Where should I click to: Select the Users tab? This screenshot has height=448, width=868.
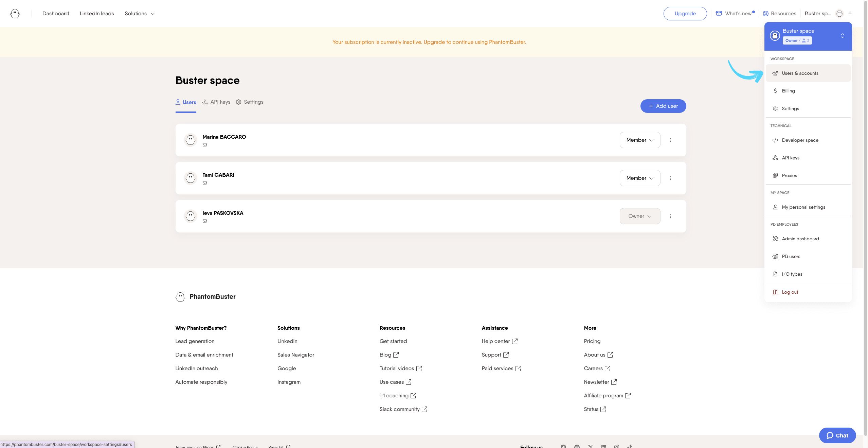tap(186, 102)
